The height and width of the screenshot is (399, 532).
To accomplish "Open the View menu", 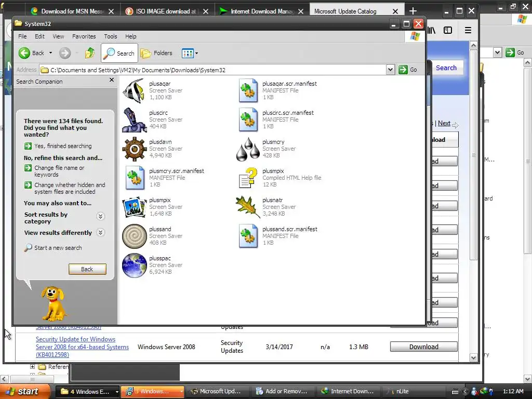I will [x=58, y=36].
